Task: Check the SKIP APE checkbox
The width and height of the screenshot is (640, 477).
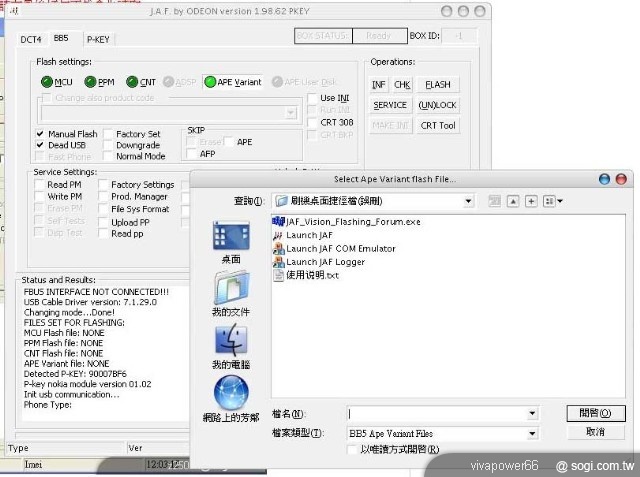Action: (x=229, y=142)
